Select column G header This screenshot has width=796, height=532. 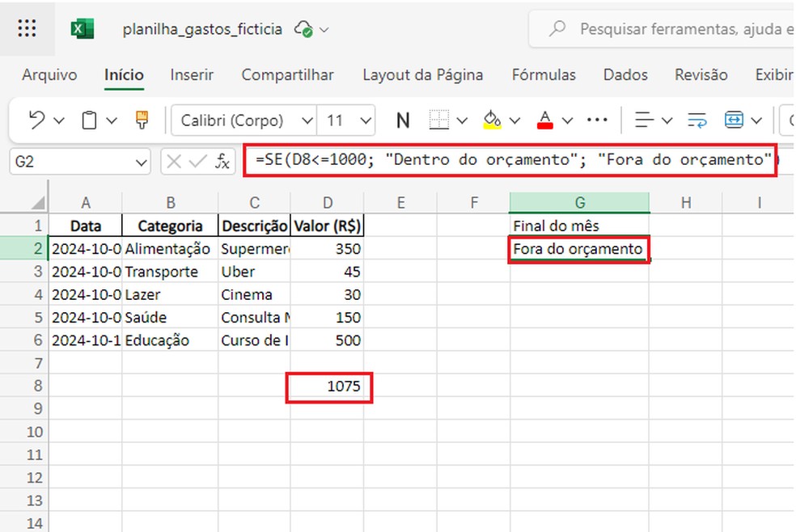click(580, 203)
